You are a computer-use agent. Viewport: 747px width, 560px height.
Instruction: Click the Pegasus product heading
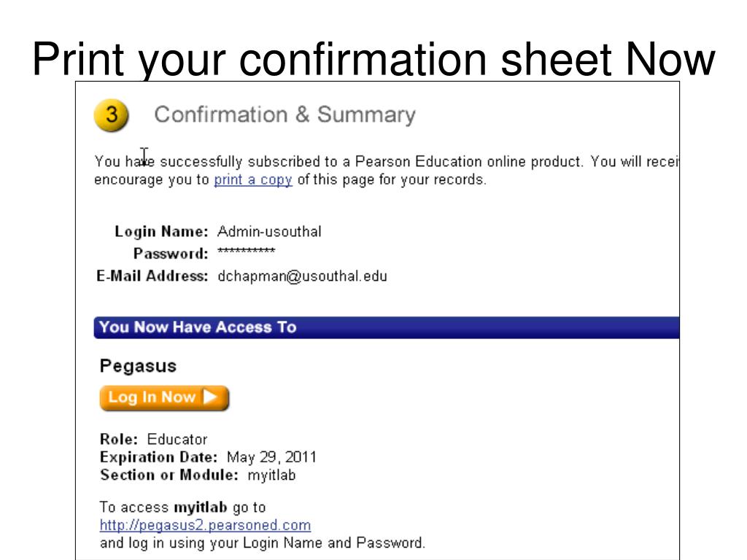(x=138, y=366)
